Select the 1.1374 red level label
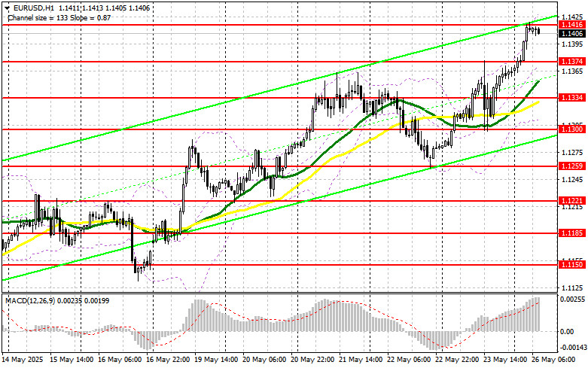 click(x=572, y=62)
